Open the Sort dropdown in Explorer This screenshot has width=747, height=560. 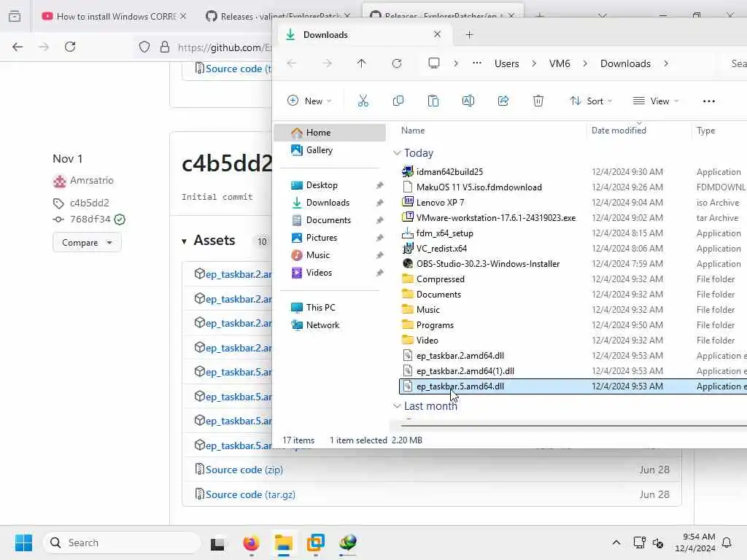point(591,101)
